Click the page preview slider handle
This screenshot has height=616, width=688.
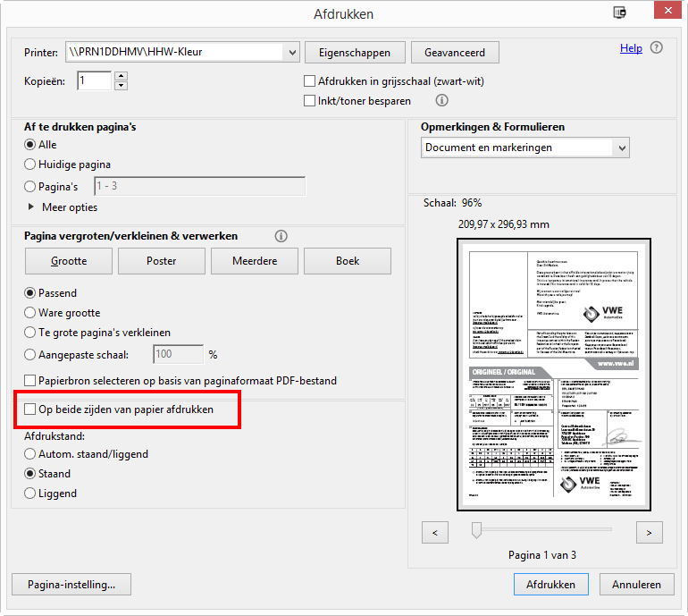476,531
